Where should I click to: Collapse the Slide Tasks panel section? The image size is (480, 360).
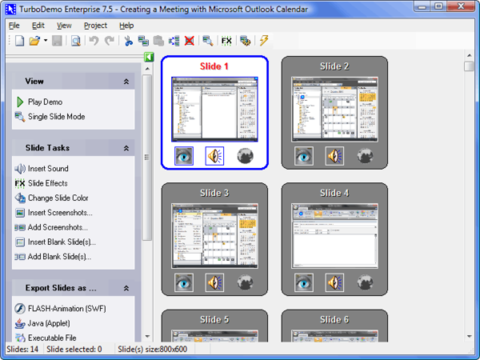[x=126, y=148]
